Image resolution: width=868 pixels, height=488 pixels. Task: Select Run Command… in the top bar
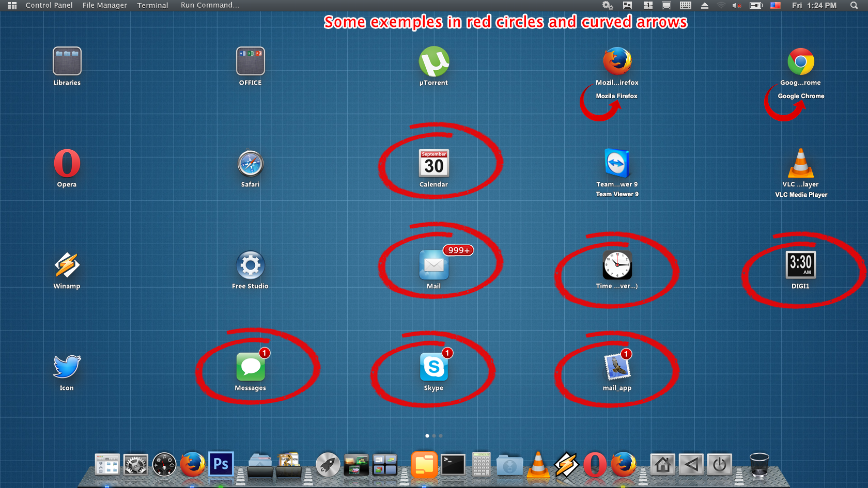pos(210,5)
